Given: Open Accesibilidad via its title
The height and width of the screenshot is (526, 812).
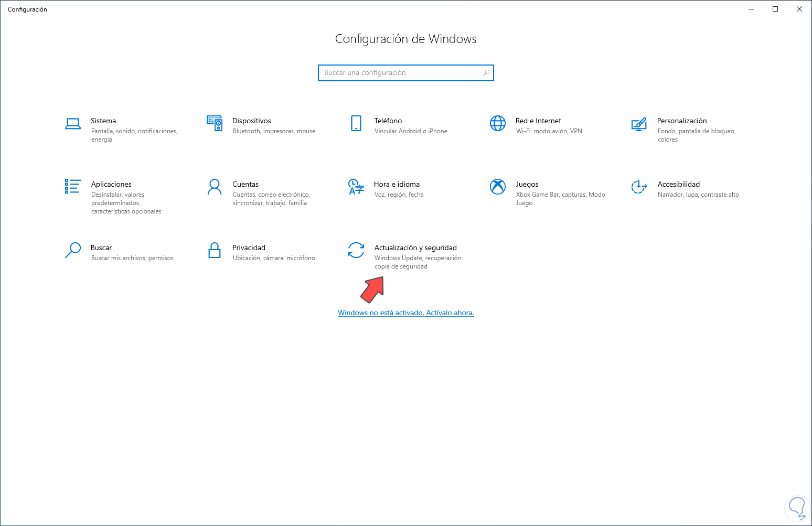Looking at the screenshot, I should (x=679, y=184).
